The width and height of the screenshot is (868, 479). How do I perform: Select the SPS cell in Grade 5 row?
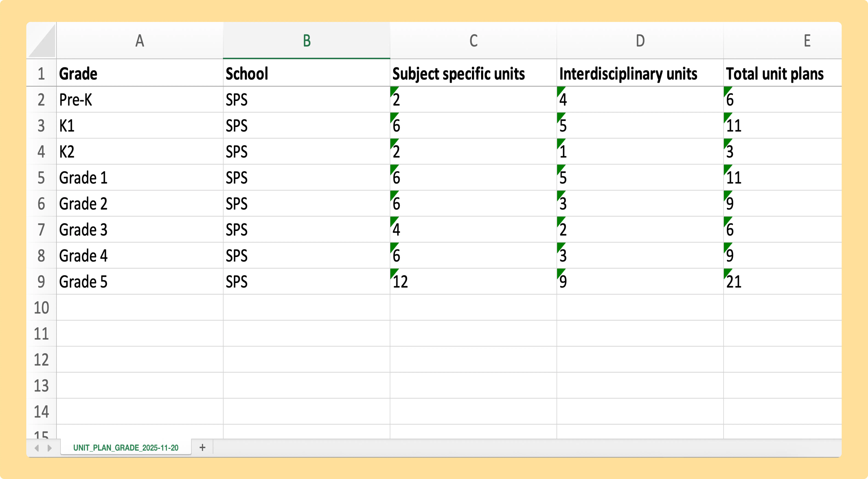307,281
